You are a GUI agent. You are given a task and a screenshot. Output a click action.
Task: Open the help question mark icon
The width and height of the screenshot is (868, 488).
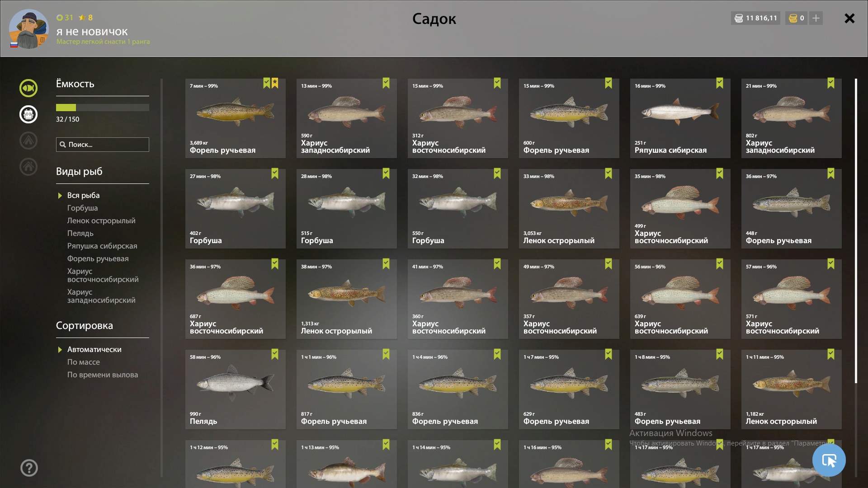[x=29, y=468]
